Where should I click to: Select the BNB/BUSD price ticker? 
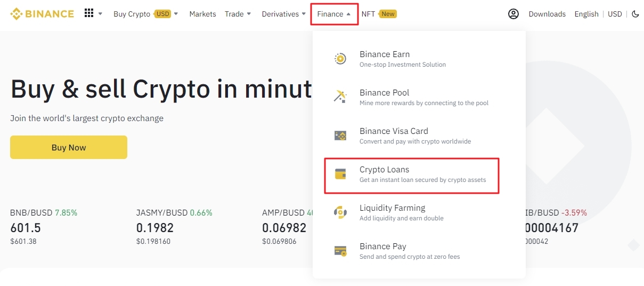[x=44, y=227]
